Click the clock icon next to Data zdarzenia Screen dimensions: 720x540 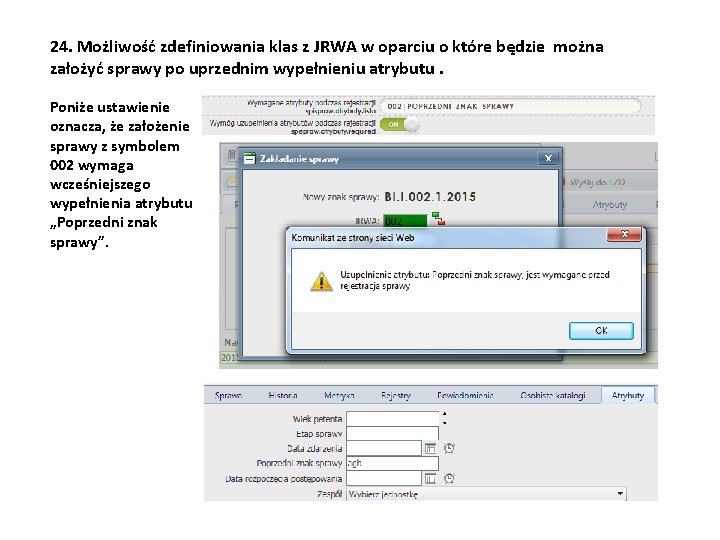point(449,448)
